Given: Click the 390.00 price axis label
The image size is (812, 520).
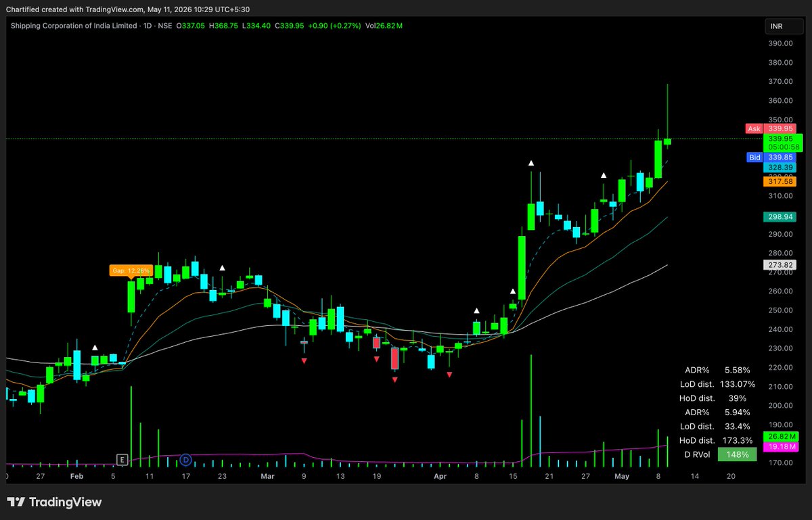Looking at the screenshot, I should [x=780, y=43].
